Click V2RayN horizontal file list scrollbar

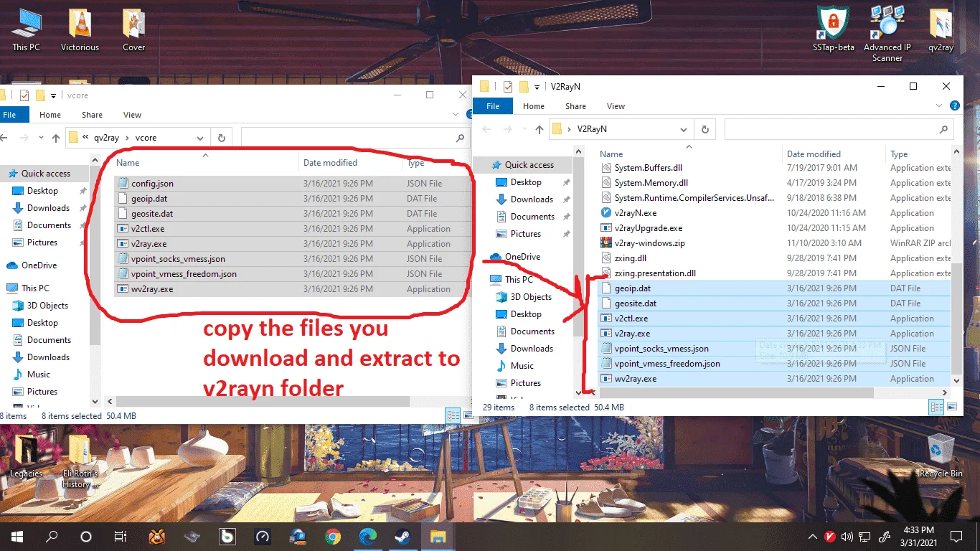tap(735, 393)
